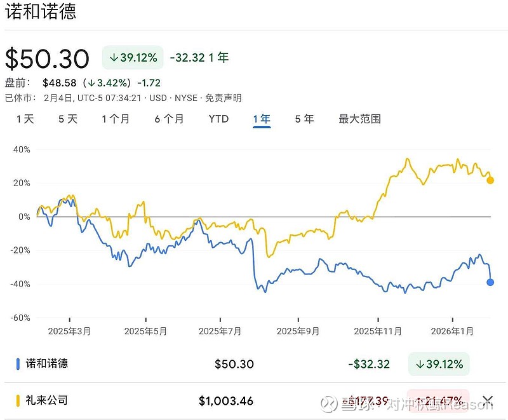This screenshot has height=420, width=508.
Task: Remove 礼来公司 comparison with the X icon
Action: [x=488, y=400]
